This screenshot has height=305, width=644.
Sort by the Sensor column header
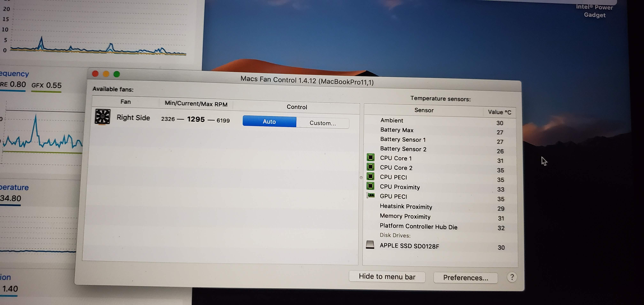click(x=424, y=110)
